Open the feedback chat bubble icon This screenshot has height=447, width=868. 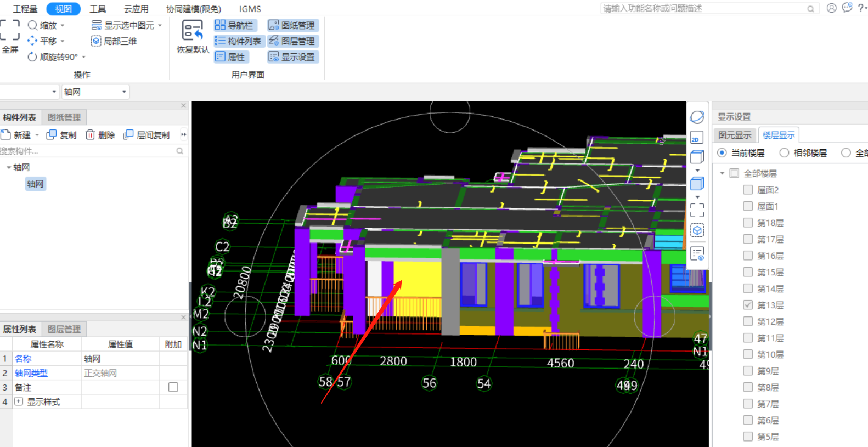pyautogui.click(x=847, y=8)
